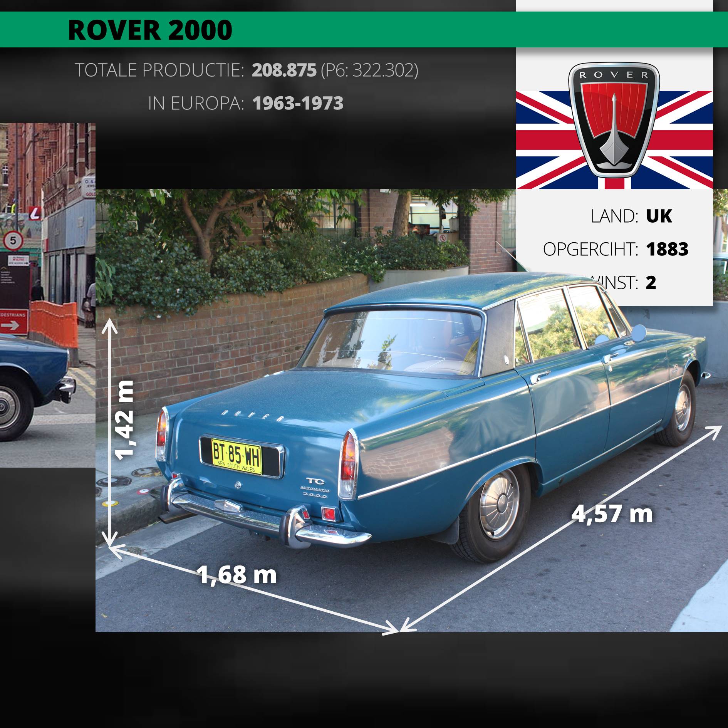Click the yellow BT 85 WH license plate

pyautogui.click(x=237, y=456)
